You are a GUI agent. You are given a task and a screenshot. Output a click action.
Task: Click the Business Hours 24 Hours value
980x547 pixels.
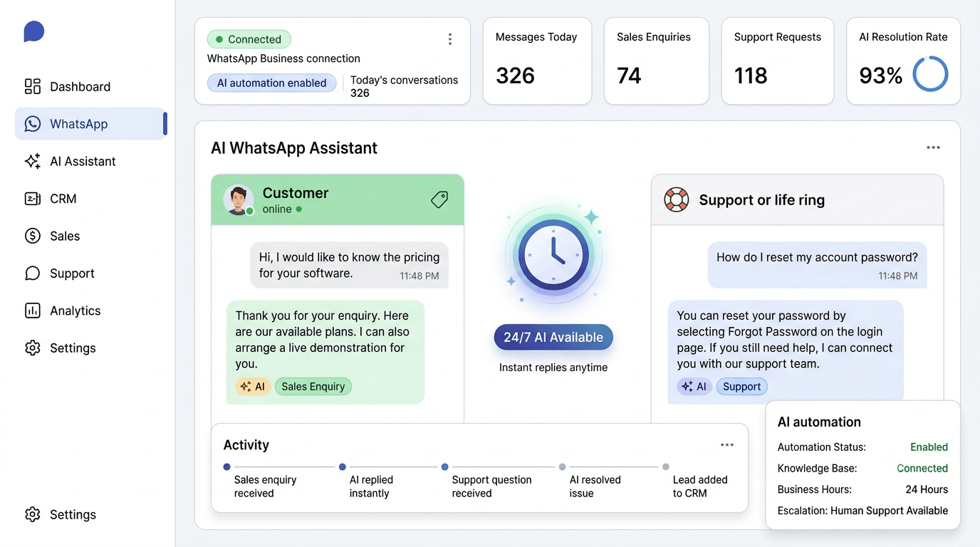[927, 489]
